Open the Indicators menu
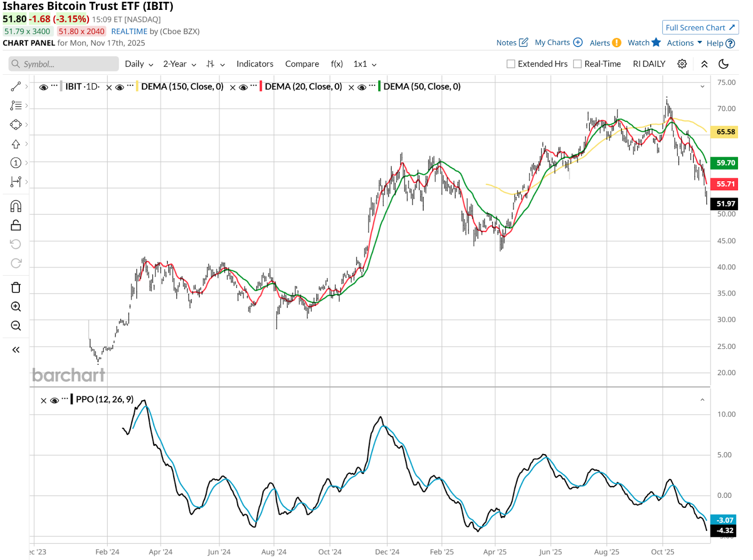 [x=255, y=64]
